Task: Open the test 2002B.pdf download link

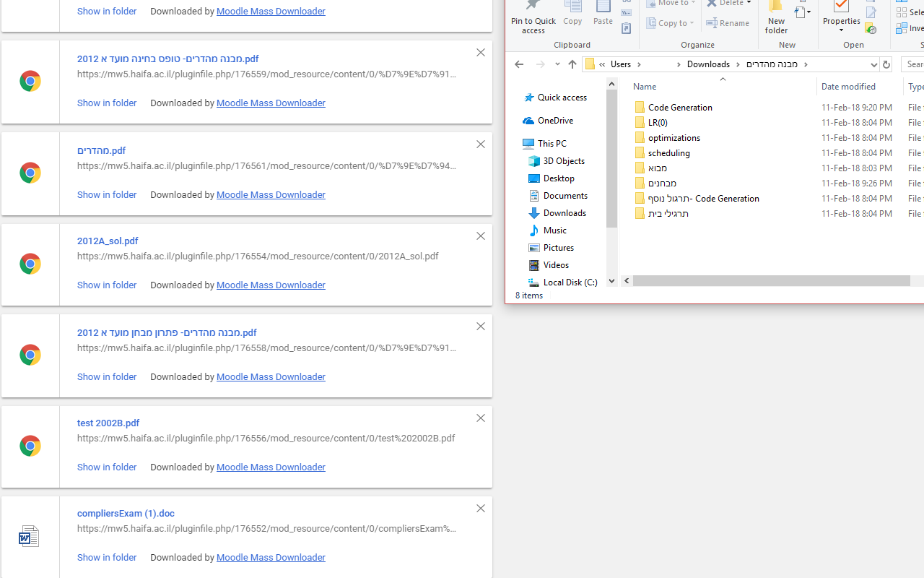Action: [x=108, y=423]
